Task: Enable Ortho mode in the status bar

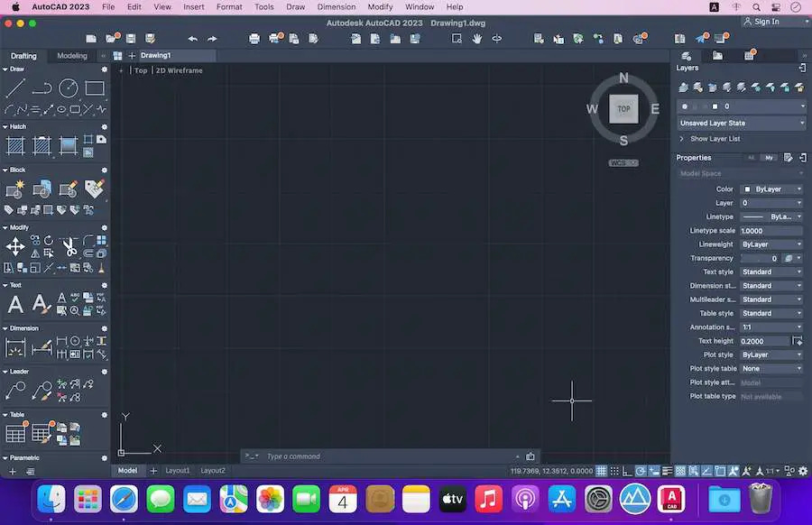Action: (x=626, y=470)
